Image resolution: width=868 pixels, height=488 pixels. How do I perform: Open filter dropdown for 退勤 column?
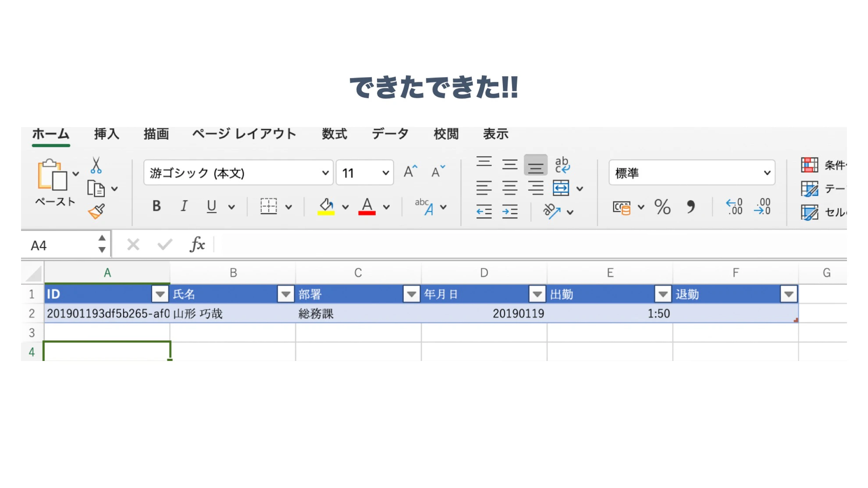[x=789, y=294]
